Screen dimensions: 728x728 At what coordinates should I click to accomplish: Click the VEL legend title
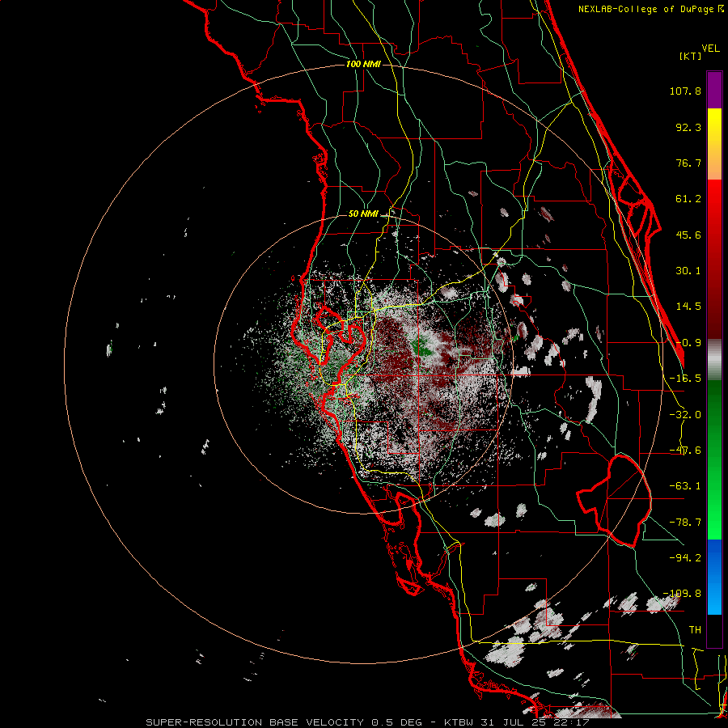pos(710,49)
